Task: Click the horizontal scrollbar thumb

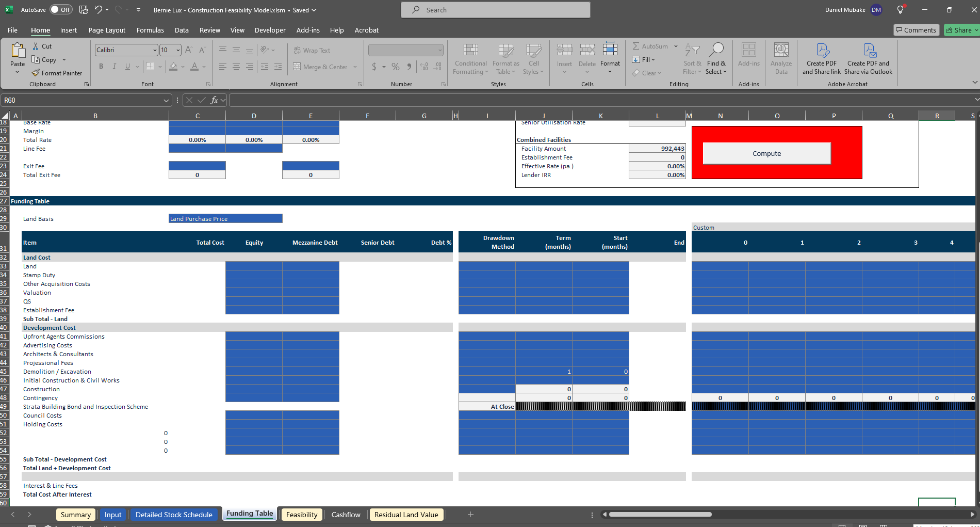Action: pyautogui.click(x=660, y=514)
